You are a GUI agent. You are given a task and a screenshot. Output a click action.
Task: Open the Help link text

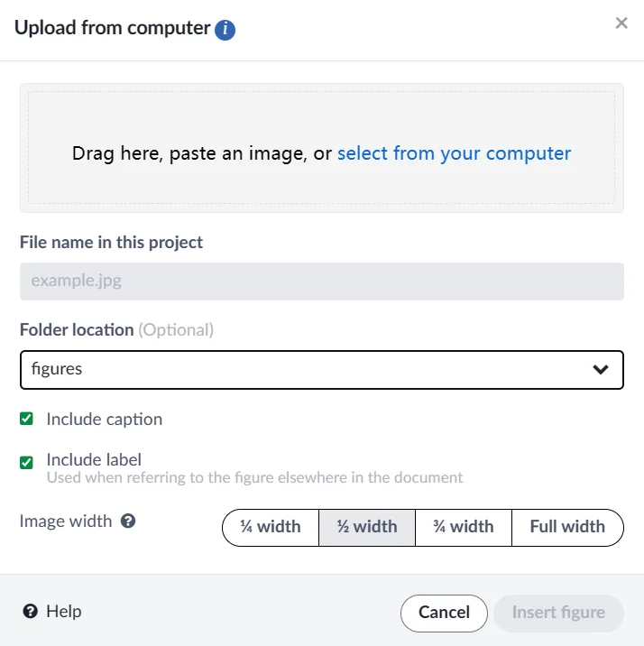coord(63,612)
